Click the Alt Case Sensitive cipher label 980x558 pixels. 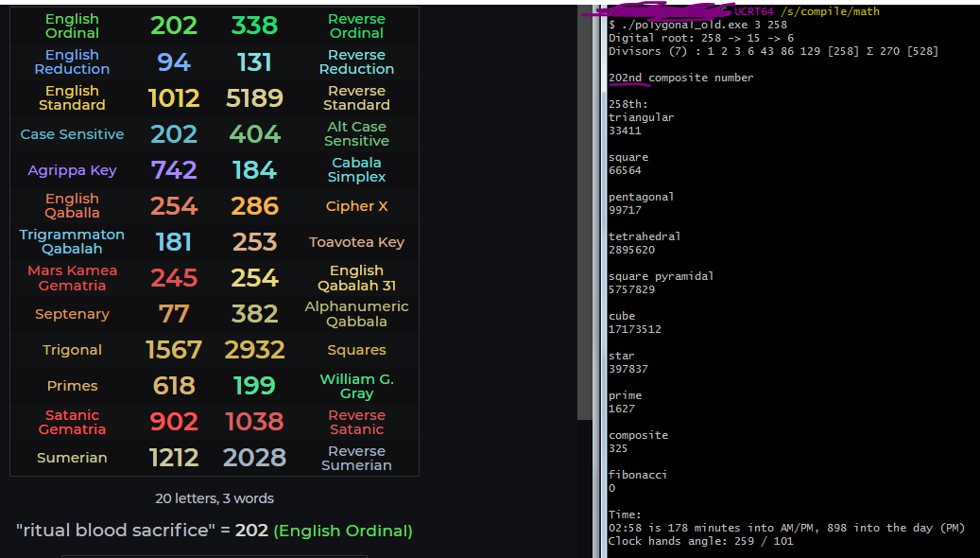tap(357, 134)
